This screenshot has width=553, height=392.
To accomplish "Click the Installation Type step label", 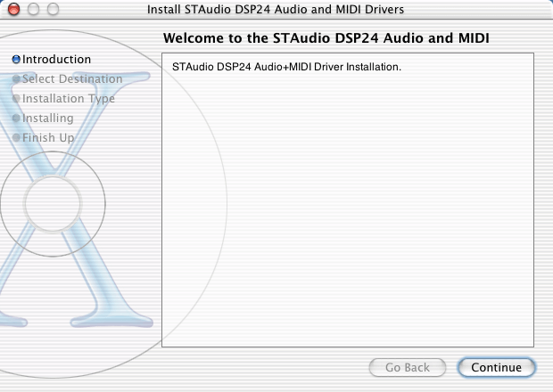I will coord(69,99).
